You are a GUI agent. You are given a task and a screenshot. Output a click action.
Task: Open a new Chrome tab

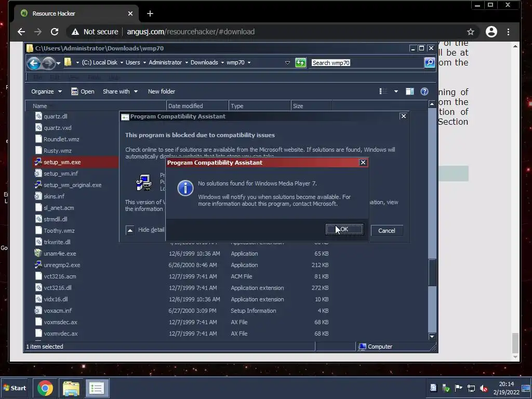[x=150, y=14]
